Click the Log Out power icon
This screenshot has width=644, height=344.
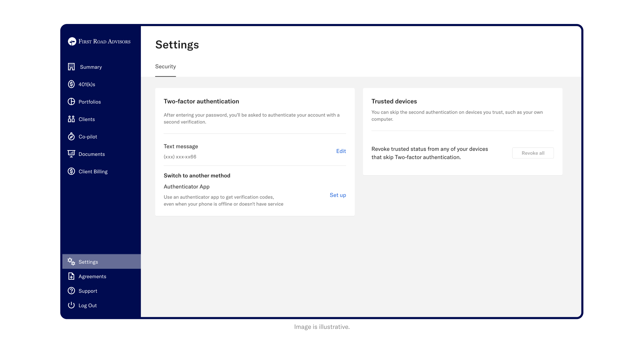[x=71, y=305]
